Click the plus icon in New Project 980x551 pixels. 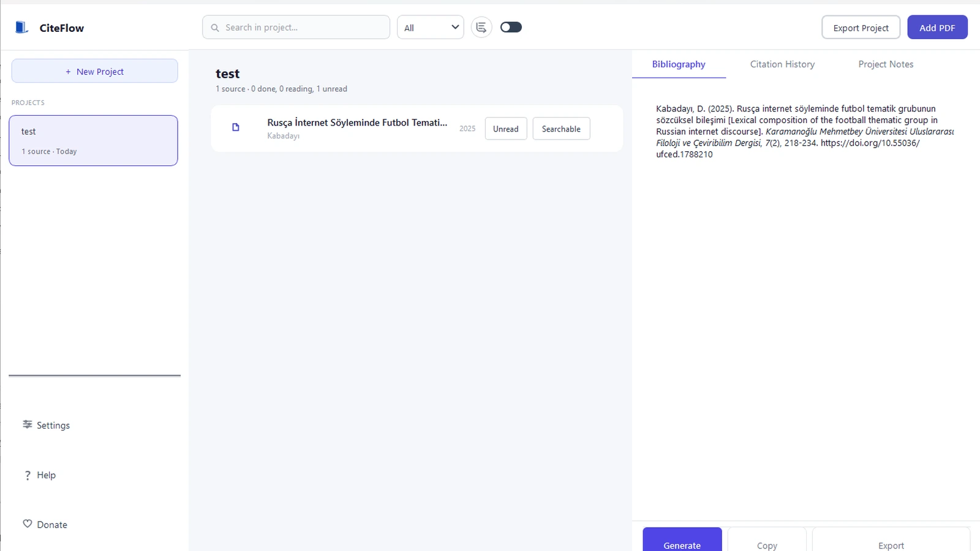tap(68, 72)
